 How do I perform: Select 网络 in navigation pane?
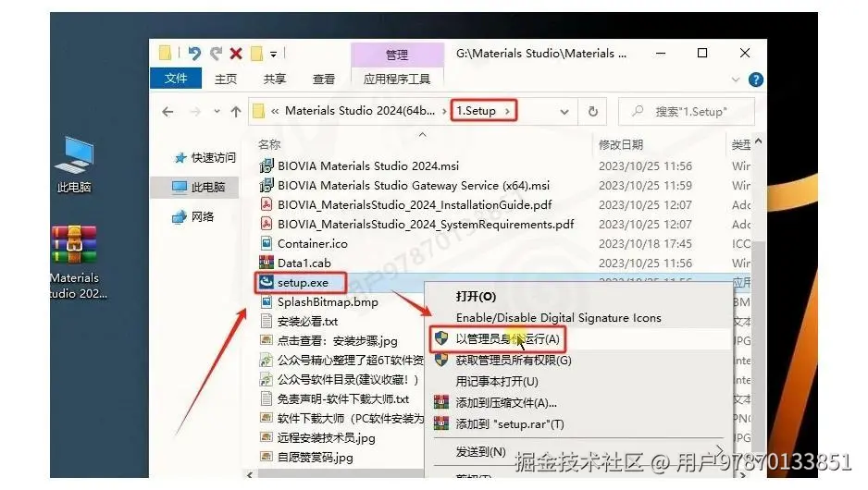click(193, 216)
